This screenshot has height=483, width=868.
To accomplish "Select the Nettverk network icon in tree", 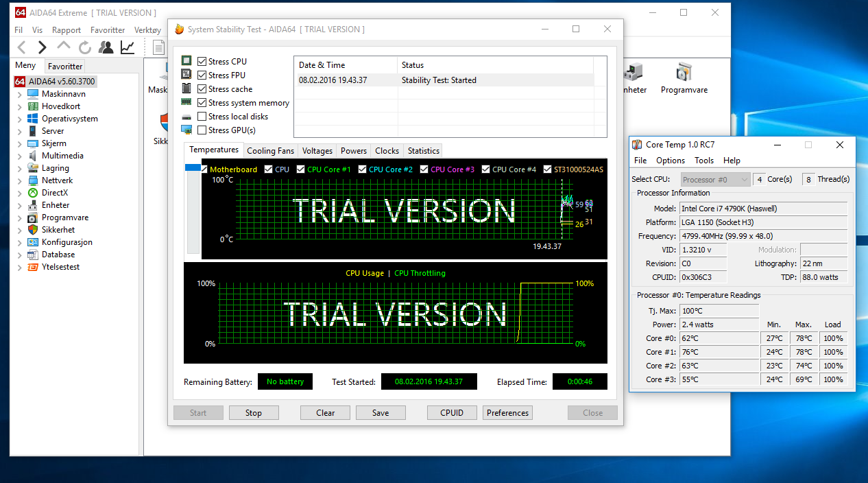I will (33, 180).
